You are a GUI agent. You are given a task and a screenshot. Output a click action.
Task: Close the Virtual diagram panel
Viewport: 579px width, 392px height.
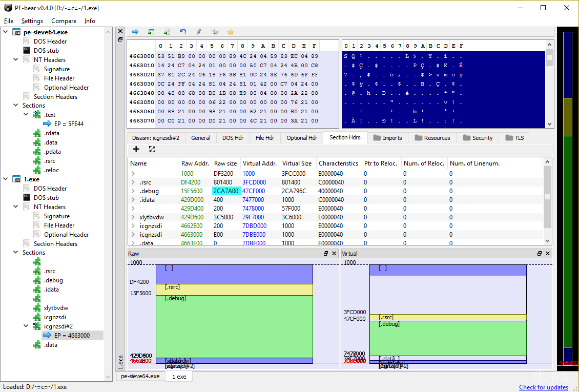[548, 254]
